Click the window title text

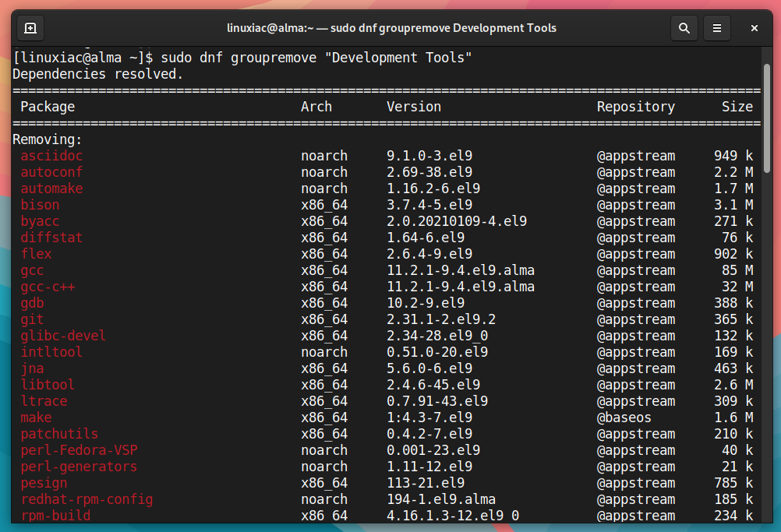click(391, 28)
